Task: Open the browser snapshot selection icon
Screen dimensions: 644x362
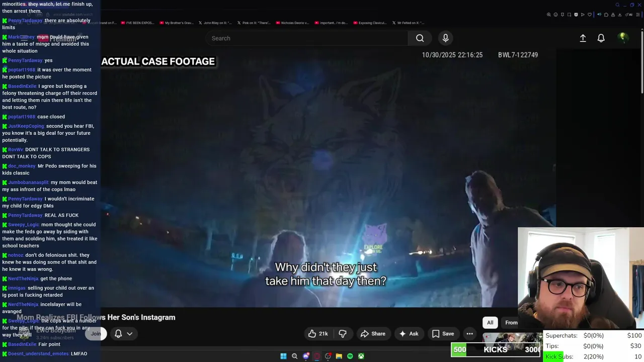Action: 569,15
